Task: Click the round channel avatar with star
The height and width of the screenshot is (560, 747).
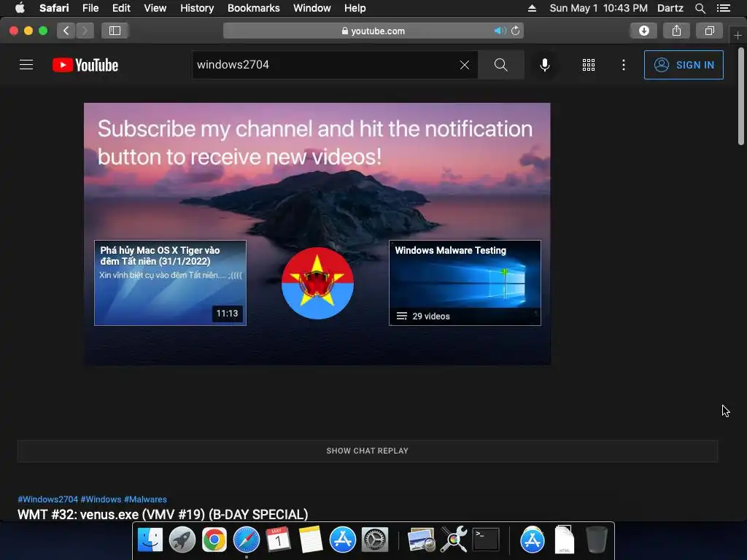Action: pyautogui.click(x=317, y=283)
